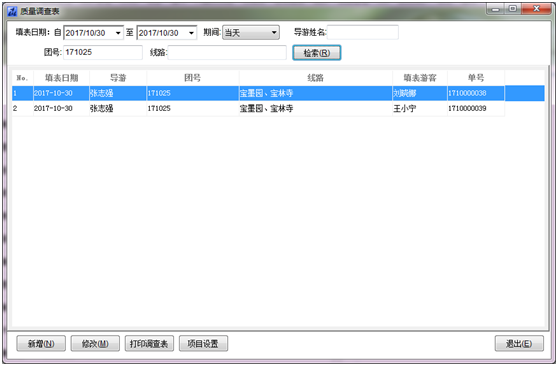Click the 线路 search input field
Viewport: 558px width, 366px height.
(x=227, y=53)
